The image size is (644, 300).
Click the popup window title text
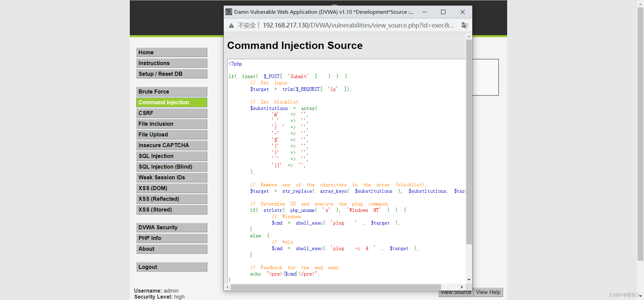324,12
